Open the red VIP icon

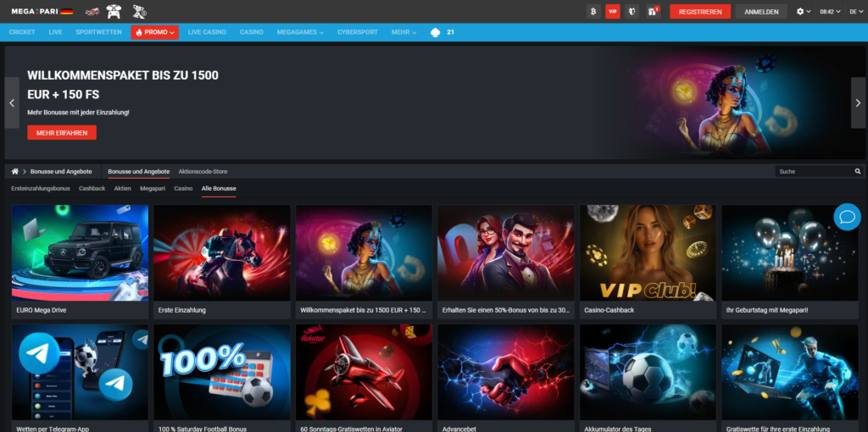[612, 11]
